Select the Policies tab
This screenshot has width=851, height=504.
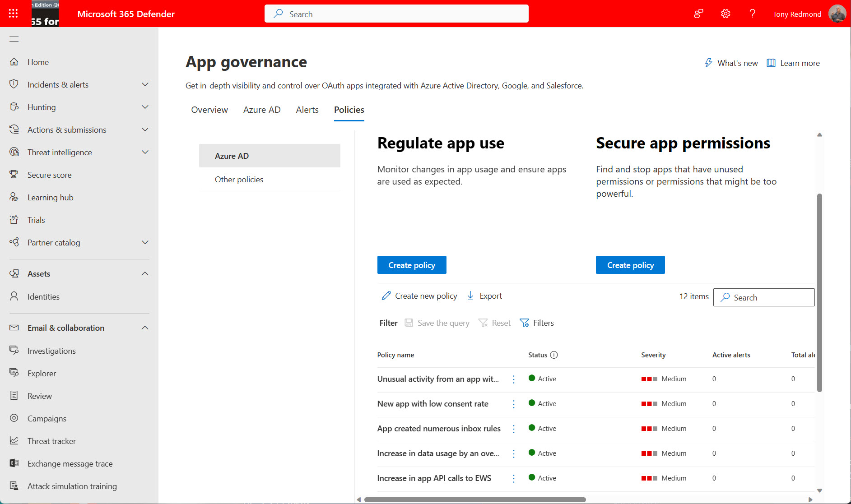click(x=349, y=110)
